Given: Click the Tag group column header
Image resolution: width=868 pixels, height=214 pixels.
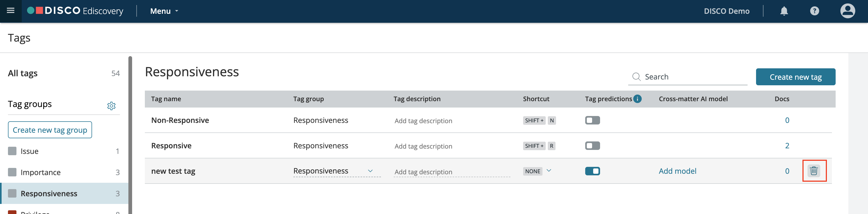Looking at the screenshot, I should point(308,99).
